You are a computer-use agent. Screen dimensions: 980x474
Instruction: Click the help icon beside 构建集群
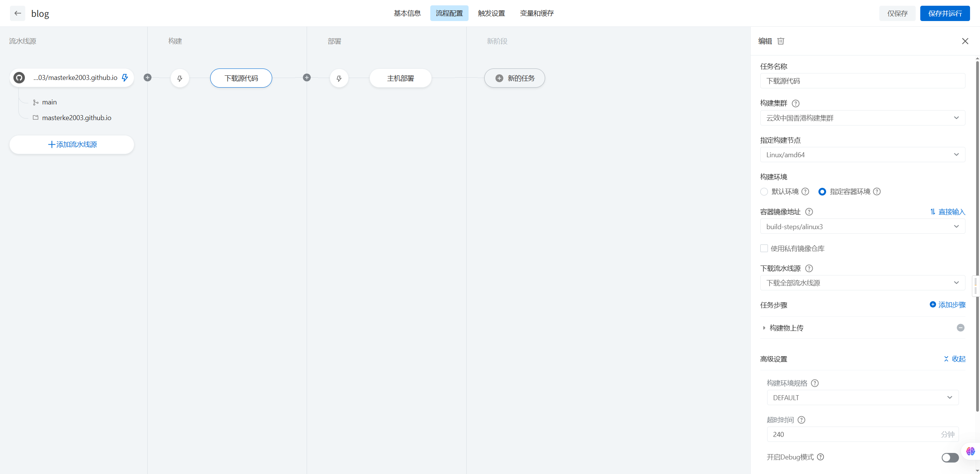(x=795, y=103)
